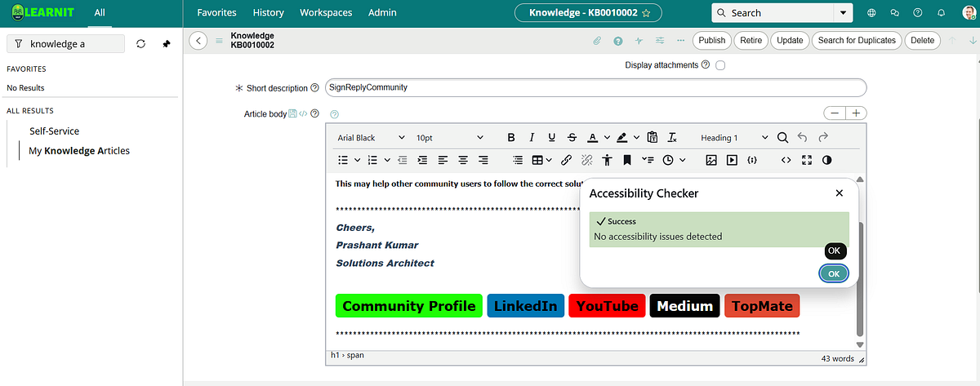The height and width of the screenshot is (386, 980).
Task: Click the Publish button
Action: pyautogui.click(x=712, y=41)
